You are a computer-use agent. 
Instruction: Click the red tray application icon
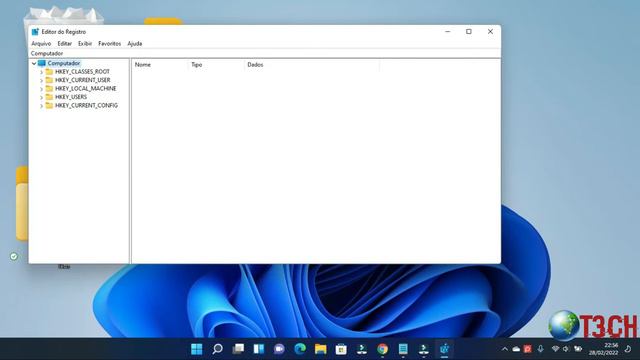click(x=527, y=349)
